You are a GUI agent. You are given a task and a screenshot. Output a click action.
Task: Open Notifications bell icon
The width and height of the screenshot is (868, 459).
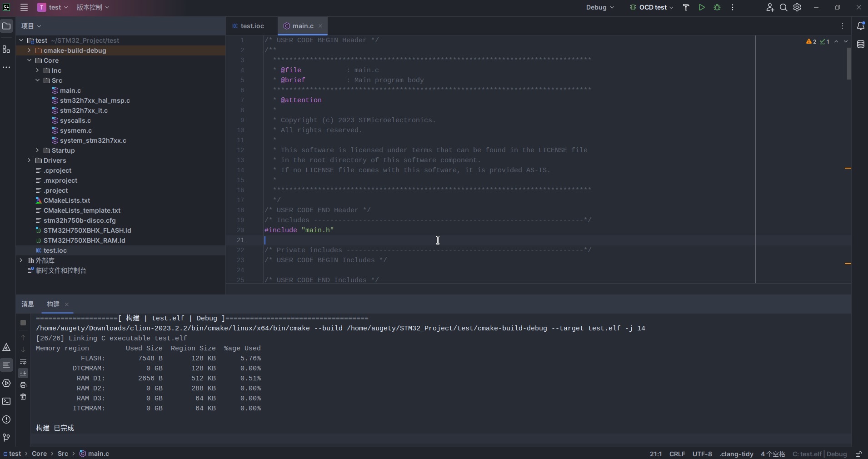tap(861, 26)
